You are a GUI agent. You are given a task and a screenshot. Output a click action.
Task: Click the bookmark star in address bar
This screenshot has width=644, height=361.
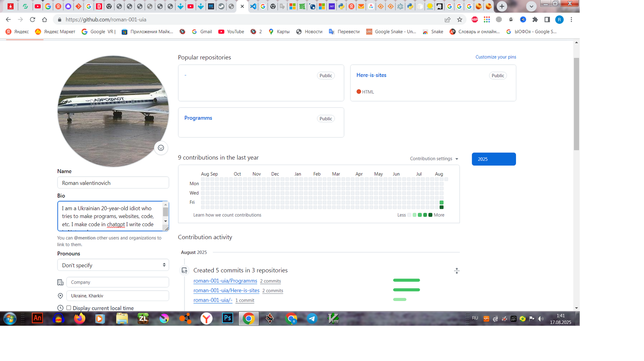(459, 19)
